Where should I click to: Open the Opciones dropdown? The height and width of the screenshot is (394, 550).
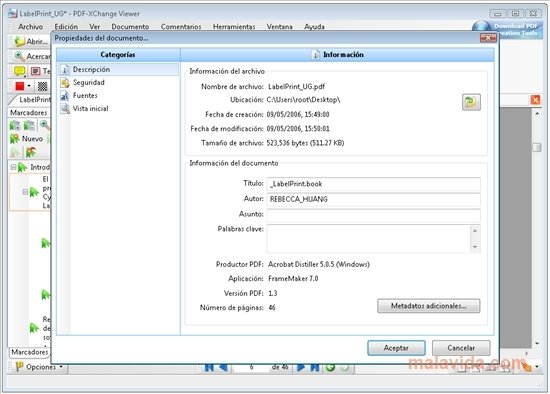click(39, 367)
